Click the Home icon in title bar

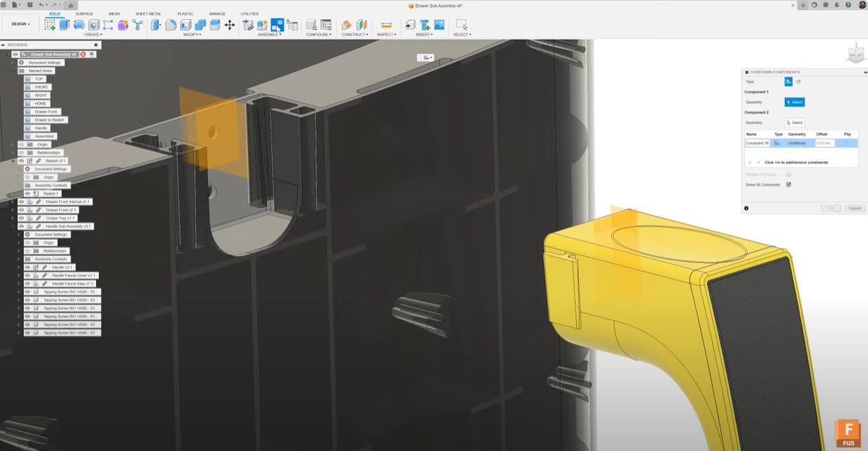pos(71,5)
